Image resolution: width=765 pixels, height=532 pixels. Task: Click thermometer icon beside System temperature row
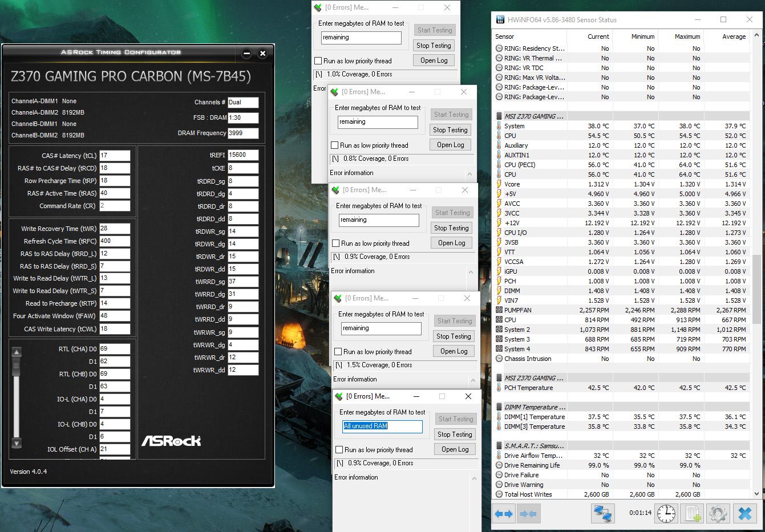pos(499,126)
